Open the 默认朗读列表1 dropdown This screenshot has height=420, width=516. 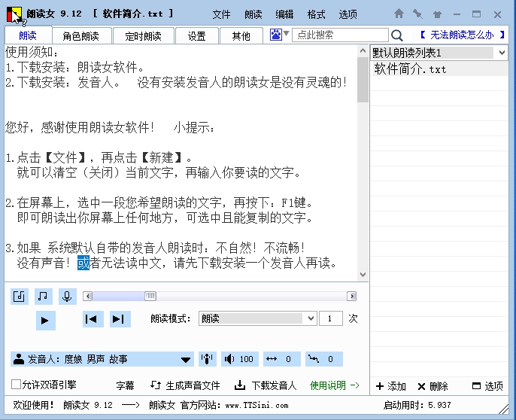[x=502, y=53]
